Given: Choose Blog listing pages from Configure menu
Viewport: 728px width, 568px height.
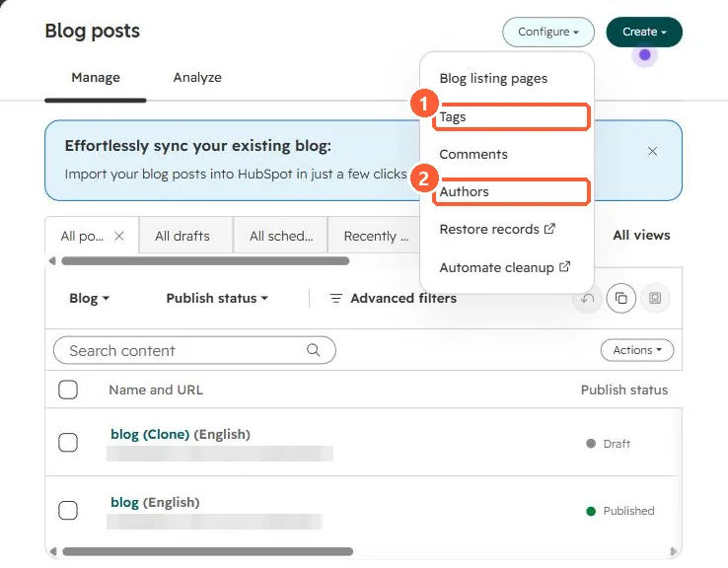Looking at the screenshot, I should pos(493,79).
